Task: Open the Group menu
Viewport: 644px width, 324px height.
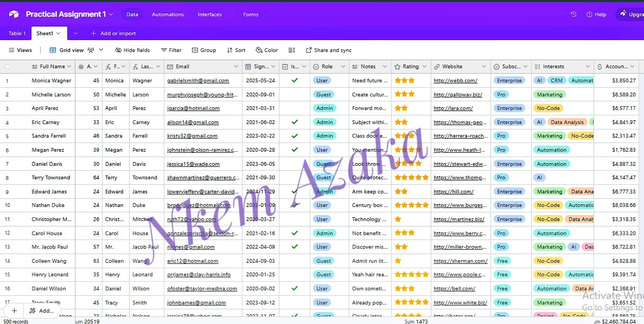Action: click(x=203, y=50)
